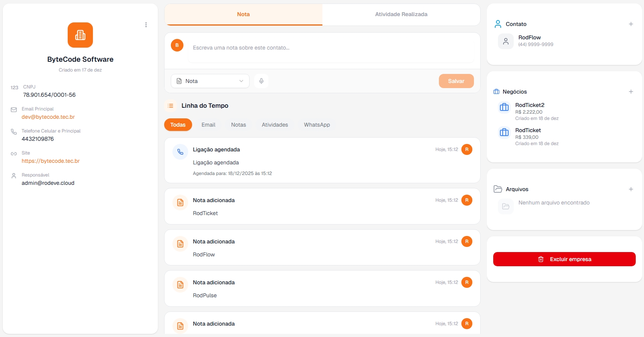Filter timeline by Email
Screen dimensions: 644x337
(x=208, y=125)
